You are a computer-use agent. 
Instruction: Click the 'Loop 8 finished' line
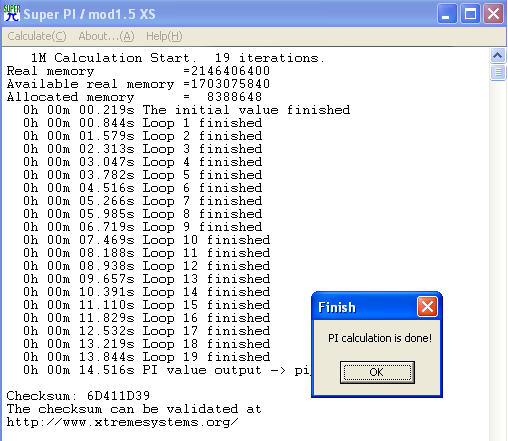click(x=142, y=214)
